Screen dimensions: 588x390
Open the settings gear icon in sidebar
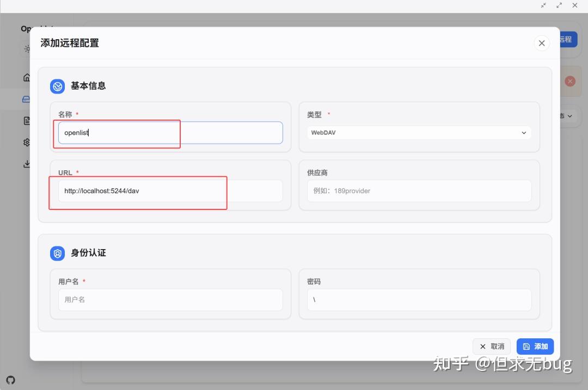pos(27,143)
